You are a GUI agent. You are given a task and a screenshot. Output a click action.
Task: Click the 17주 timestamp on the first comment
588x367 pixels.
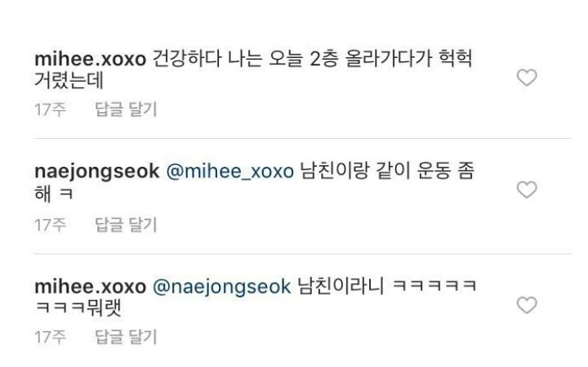click(x=51, y=110)
